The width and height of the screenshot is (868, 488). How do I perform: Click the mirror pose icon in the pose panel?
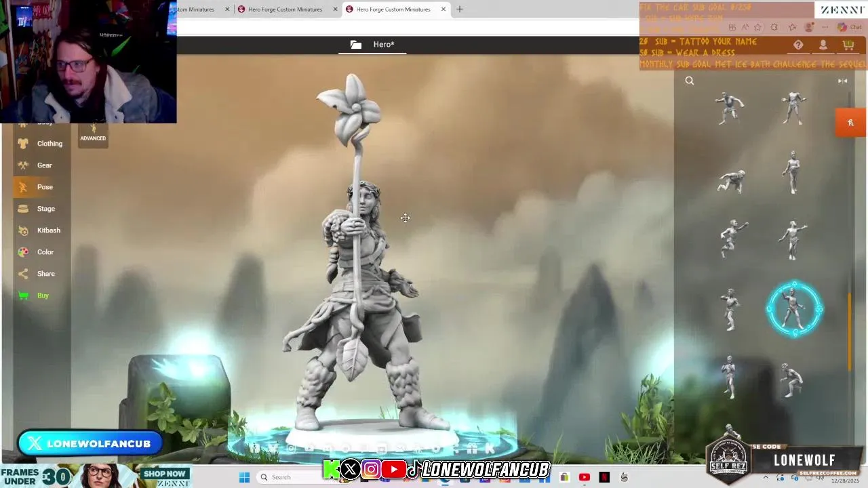pyautogui.click(x=842, y=81)
